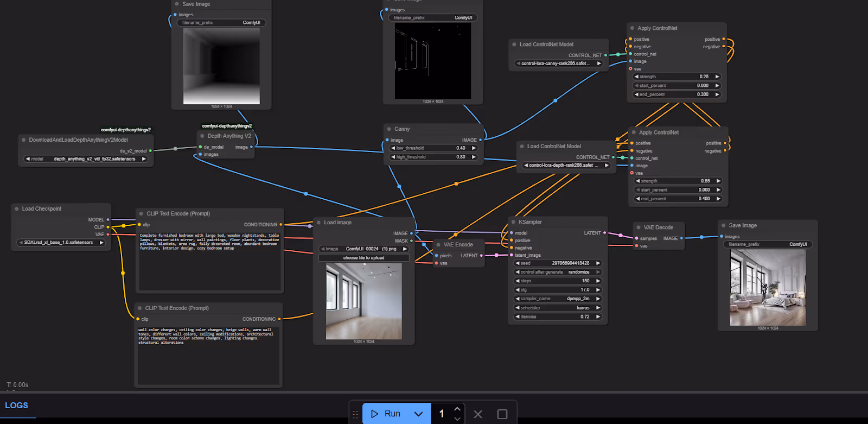Open the depth_anything_v2_vitl_fp32.safetensors model selector
The image size is (868, 424).
tap(86, 159)
